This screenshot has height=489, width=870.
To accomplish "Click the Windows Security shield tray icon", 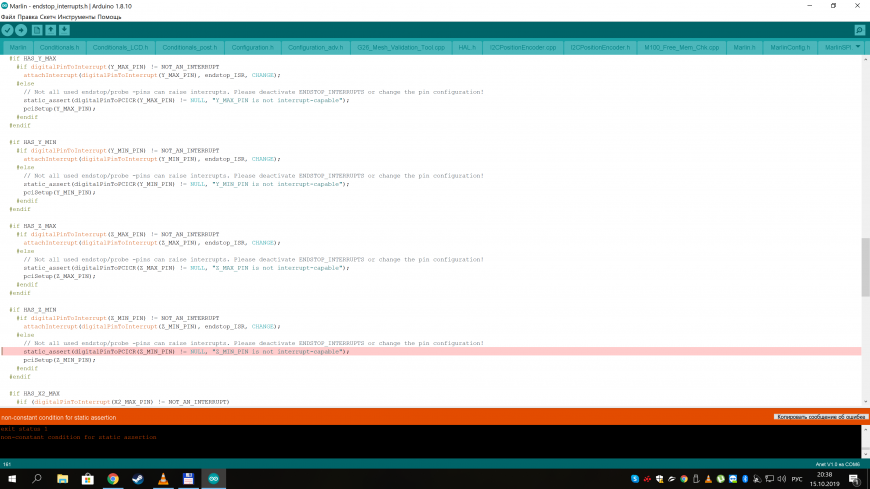I will (659, 479).
